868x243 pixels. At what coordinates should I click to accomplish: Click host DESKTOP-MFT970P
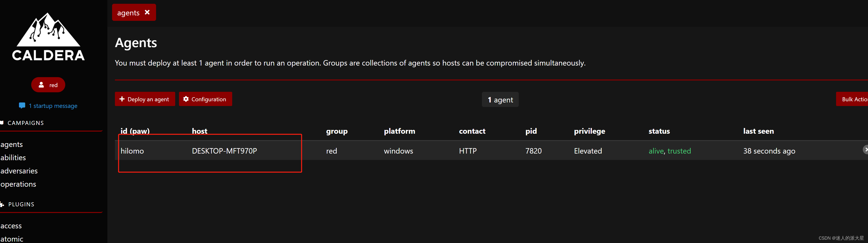[224, 151]
